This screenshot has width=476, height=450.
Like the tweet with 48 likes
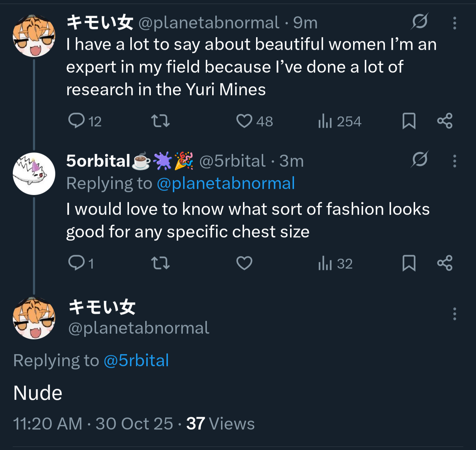(x=244, y=121)
